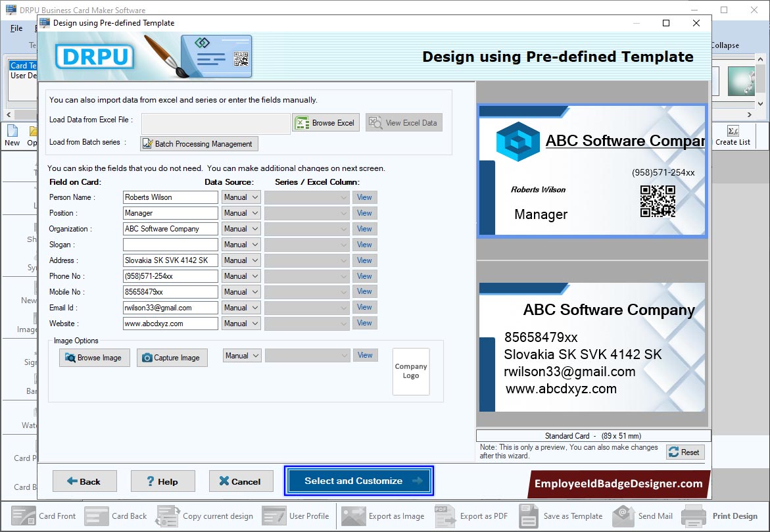Click New document icon in main toolbar
The image size is (770, 532).
point(12,131)
